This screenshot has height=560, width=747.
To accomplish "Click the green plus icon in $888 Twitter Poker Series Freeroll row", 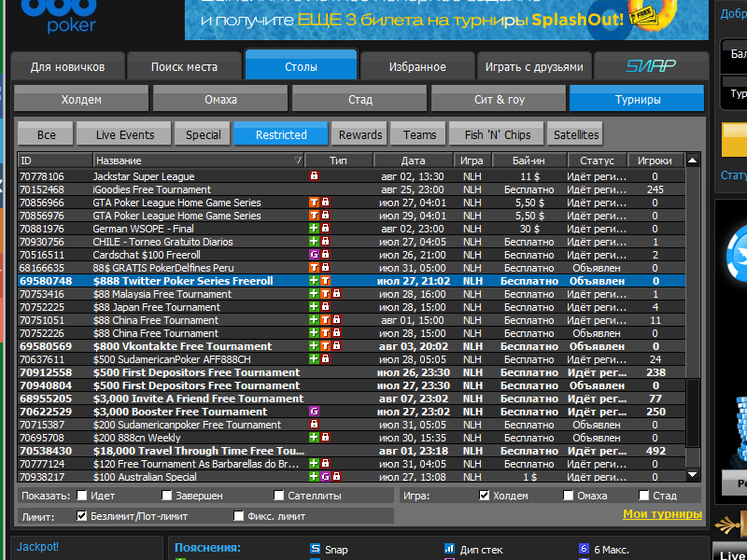I will click(x=314, y=281).
